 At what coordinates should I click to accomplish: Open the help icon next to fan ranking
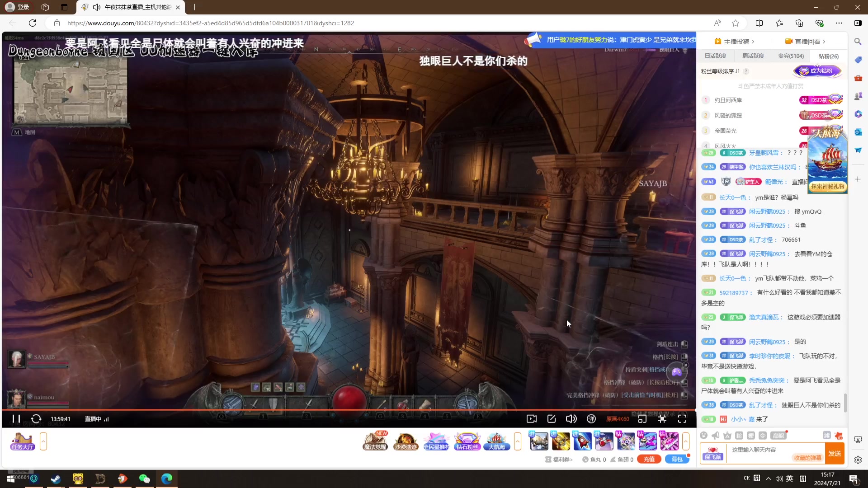[746, 71]
